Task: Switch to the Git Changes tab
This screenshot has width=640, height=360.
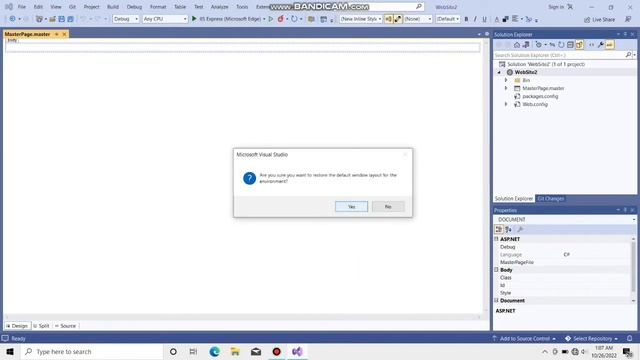Action: [x=550, y=198]
